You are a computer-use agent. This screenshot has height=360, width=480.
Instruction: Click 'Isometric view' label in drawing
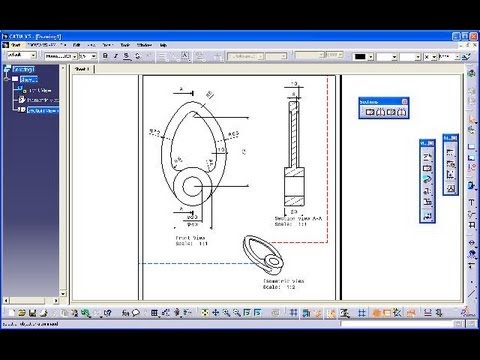point(283,281)
